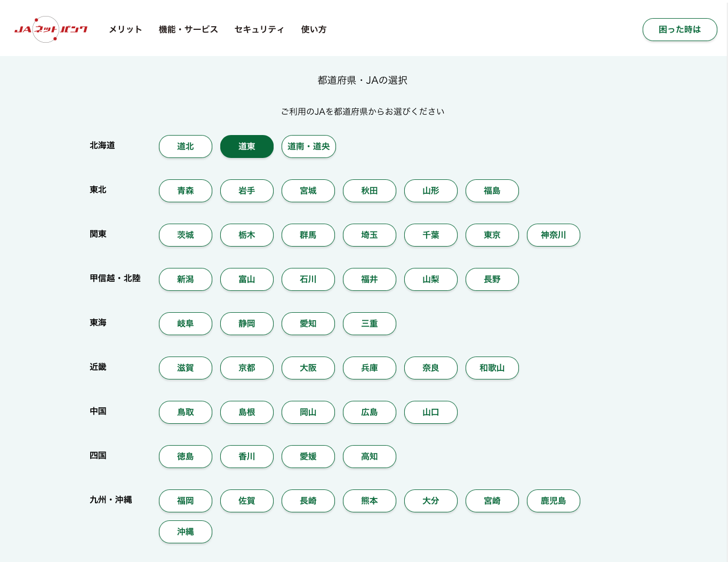Image resolution: width=728 pixels, height=562 pixels.
Task: Choose 奈良 in the 近畿 row
Action: (431, 368)
